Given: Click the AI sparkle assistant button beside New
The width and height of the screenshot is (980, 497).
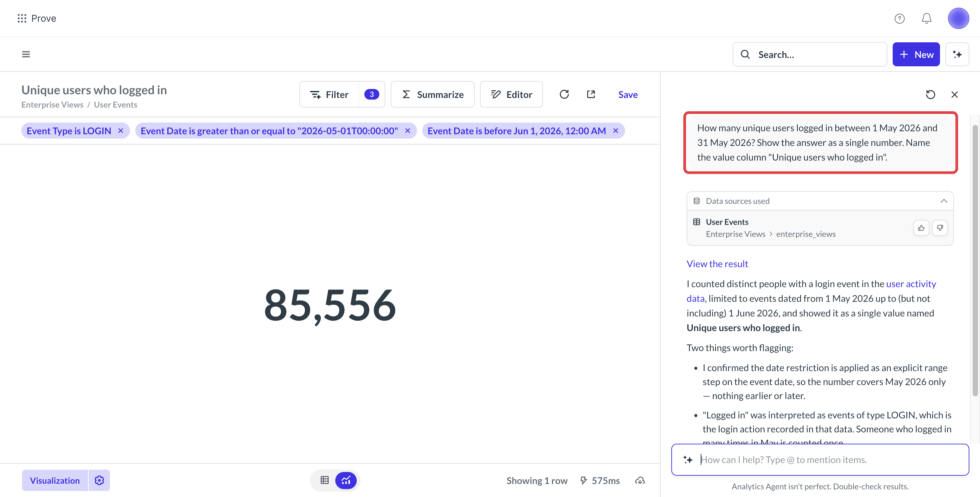Looking at the screenshot, I should click(x=957, y=54).
